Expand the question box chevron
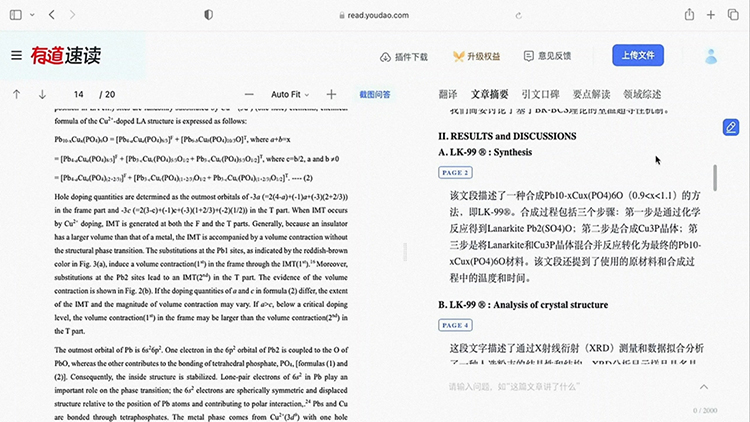This screenshot has width=750, height=422. [x=704, y=387]
